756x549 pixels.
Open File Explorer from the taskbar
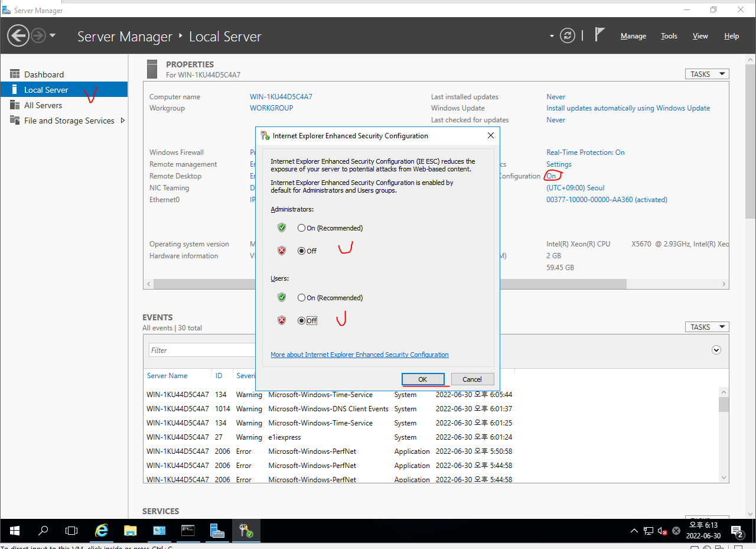pyautogui.click(x=130, y=531)
